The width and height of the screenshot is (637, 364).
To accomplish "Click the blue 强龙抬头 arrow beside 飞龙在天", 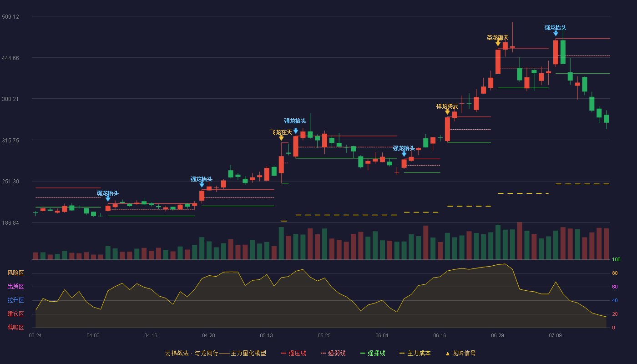I will pos(296,131).
